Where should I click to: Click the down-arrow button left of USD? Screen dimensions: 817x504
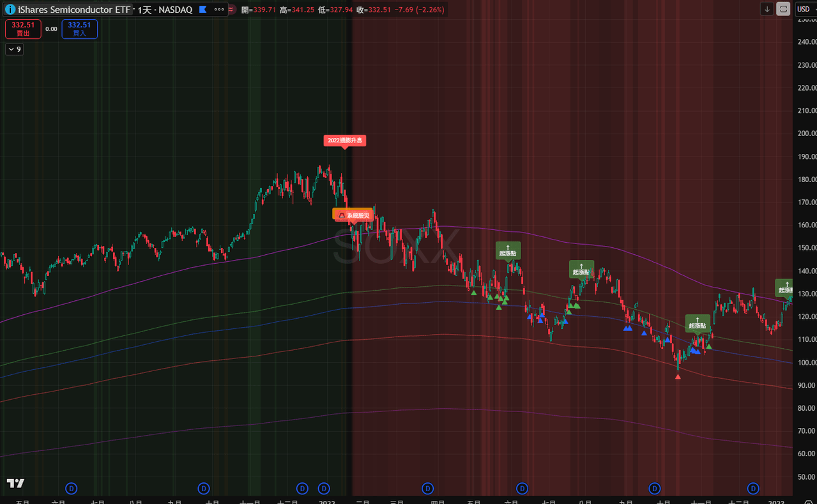767,9
